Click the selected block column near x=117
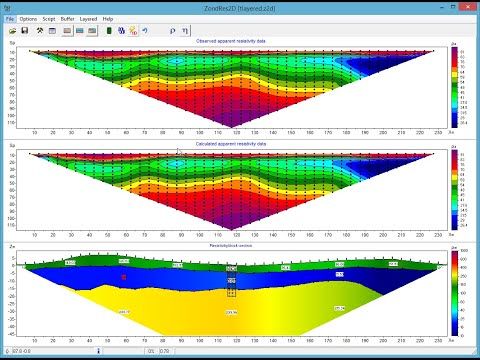 coord(231,281)
